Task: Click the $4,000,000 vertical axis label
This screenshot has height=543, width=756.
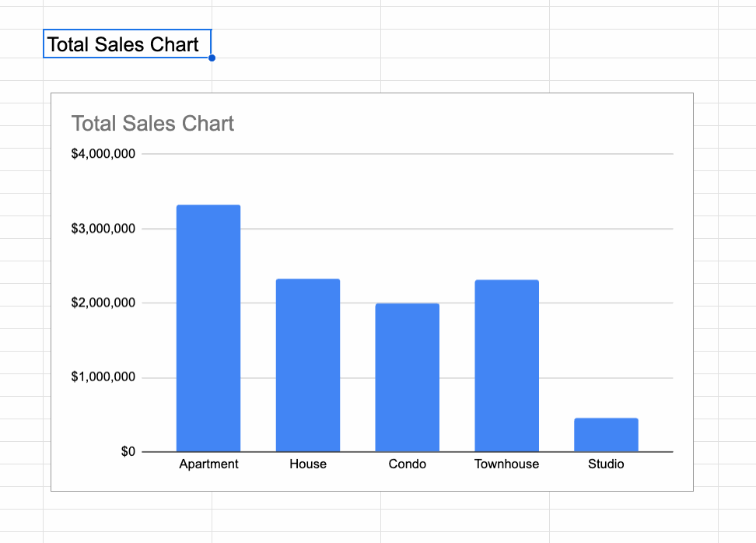Action: coord(103,154)
